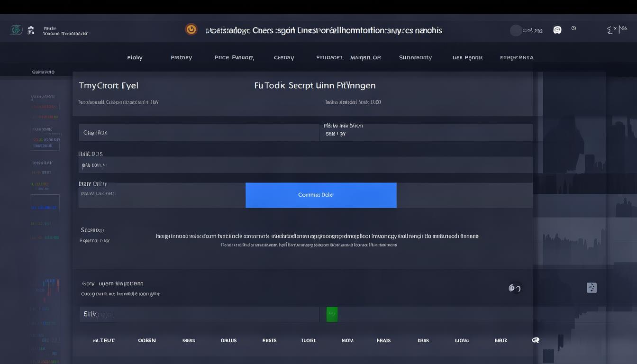Click the round dark icon in lower section
The height and width of the screenshot is (364, 637).
[x=514, y=288]
